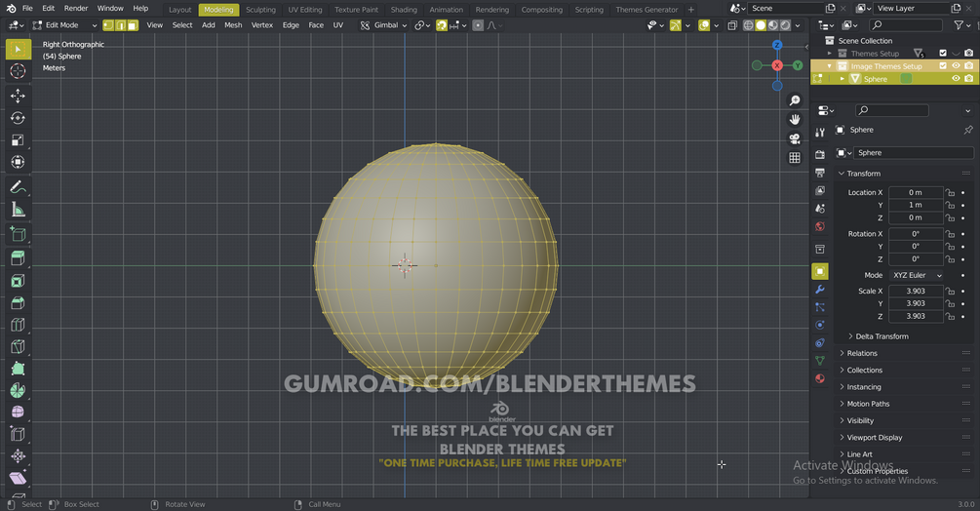The height and width of the screenshot is (511, 980).
Task: Open Physics properties tab
Action: click(x=820, y=325)
